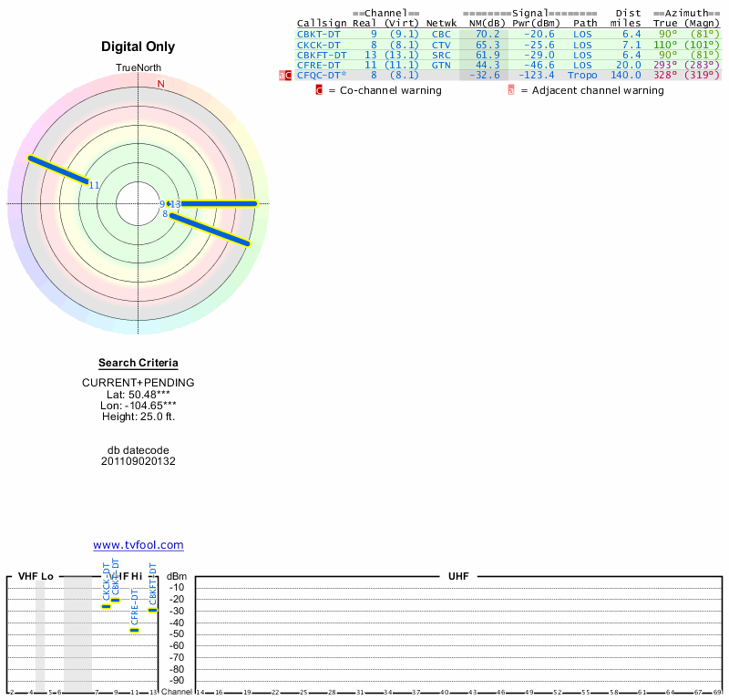Viewport: 729px width, 700px height.
Task: Click the CKCK-DT marker in VHF Hi chart
Action: point(107,606)
